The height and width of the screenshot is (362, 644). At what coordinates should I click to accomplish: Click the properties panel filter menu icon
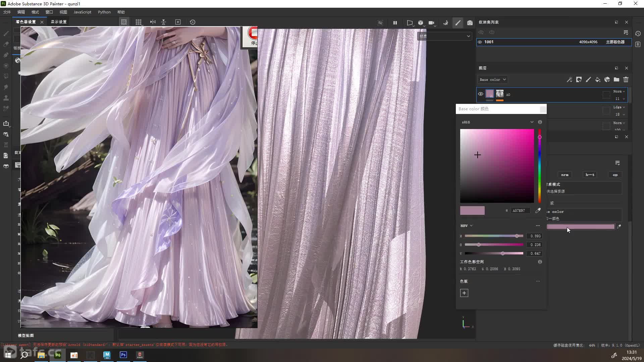[618, 163]
